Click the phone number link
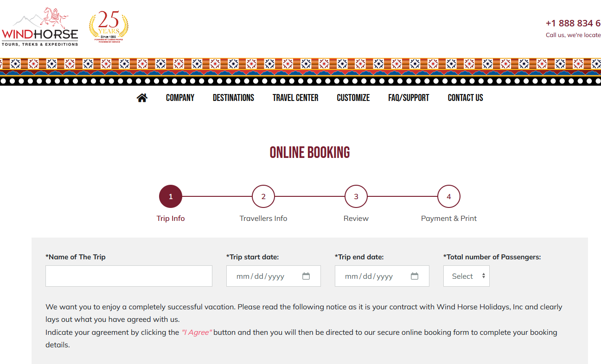The width and height of the screenshot is (601, 364). (573, 23)
